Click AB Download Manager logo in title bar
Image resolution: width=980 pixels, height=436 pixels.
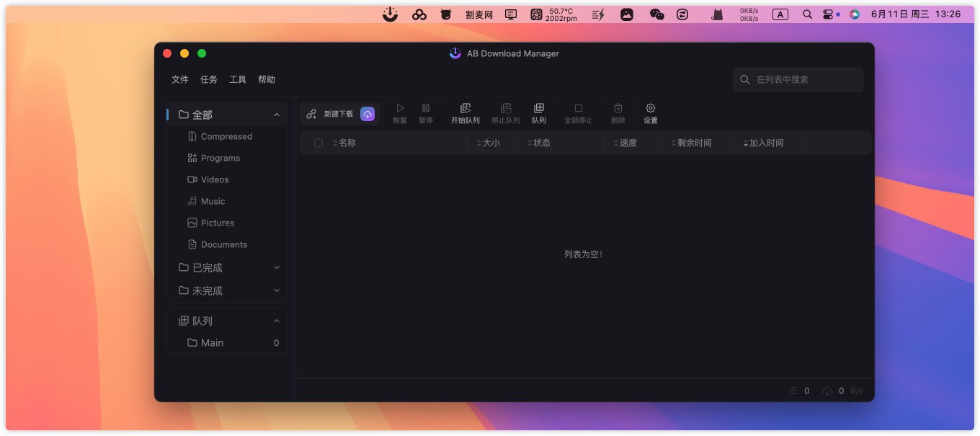[455, 53]
